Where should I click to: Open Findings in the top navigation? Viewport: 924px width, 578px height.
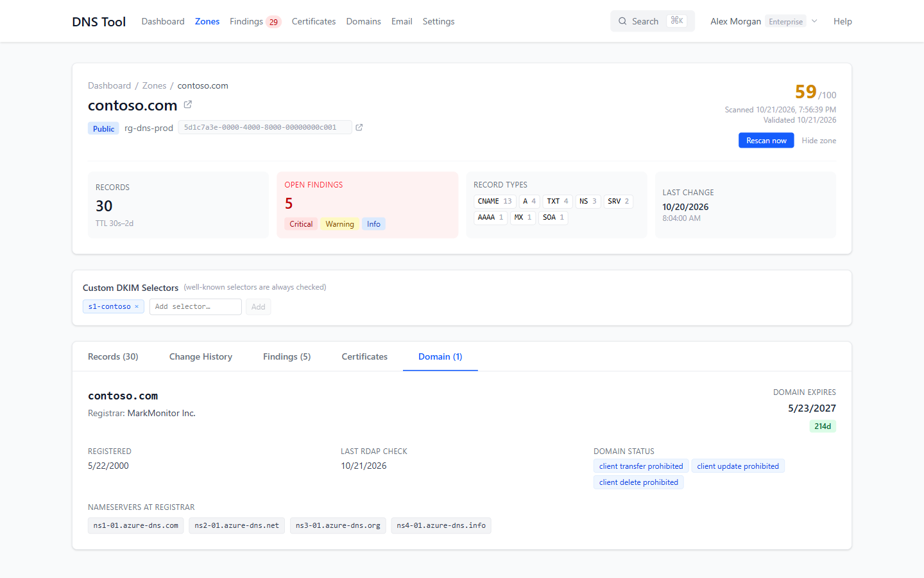pos(255,21)
